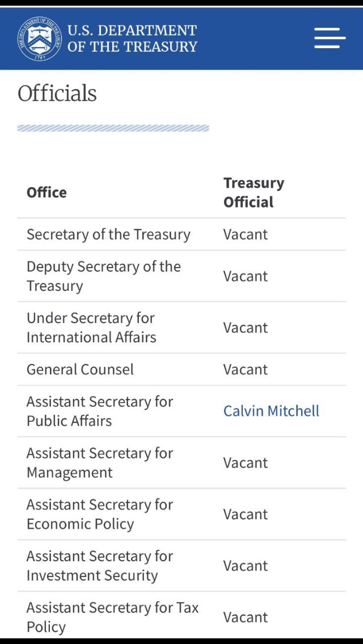Click Assistant Secretary for Public Affairs text
The image size is (363, 644).
[100, 411]
